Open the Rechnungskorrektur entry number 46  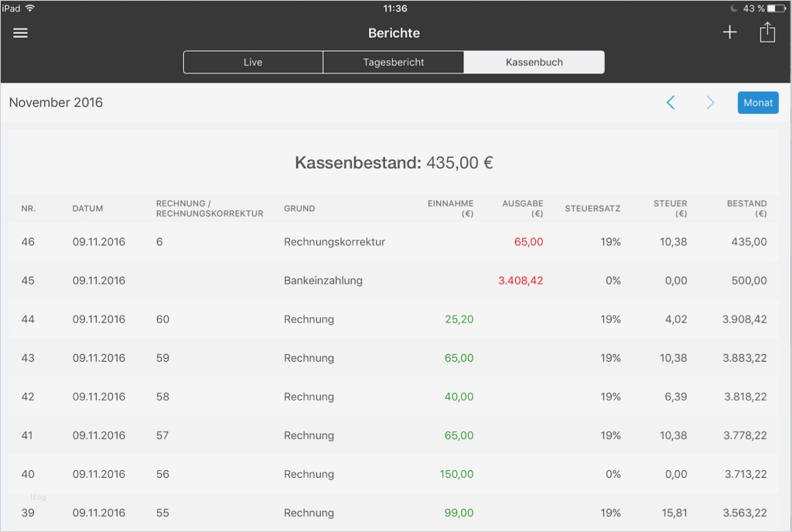click(334, 242)
